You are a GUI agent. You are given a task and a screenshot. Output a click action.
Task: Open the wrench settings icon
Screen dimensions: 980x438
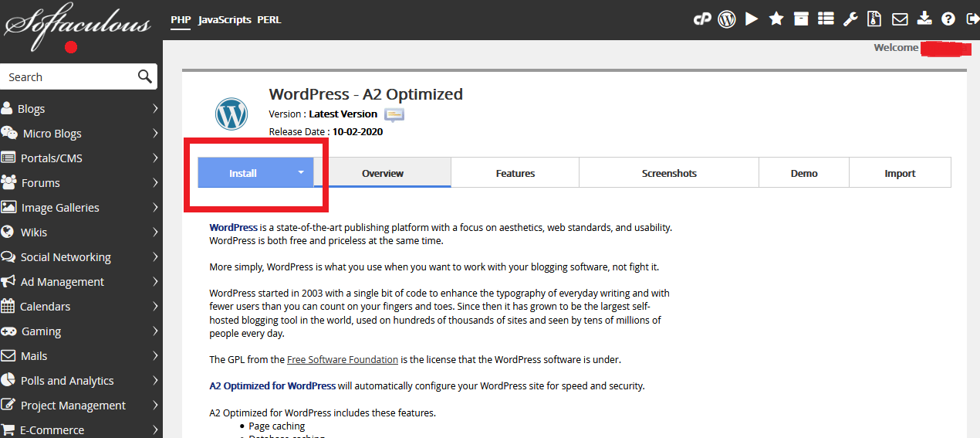tap(850, 19)
